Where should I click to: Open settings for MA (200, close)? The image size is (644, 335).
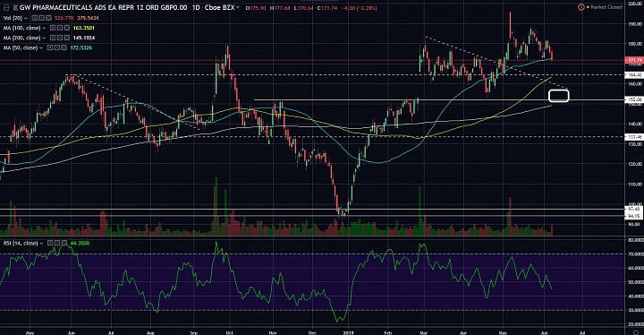point(60,38)
